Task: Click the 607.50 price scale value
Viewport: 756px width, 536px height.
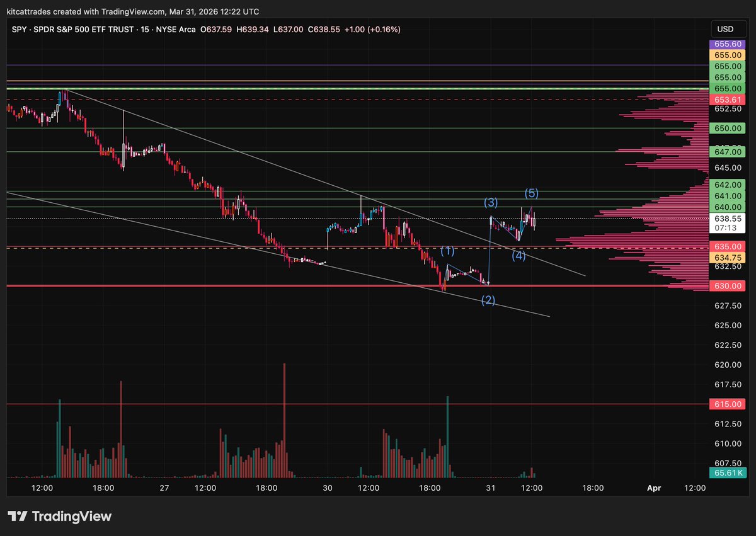Action: point(727,463)
